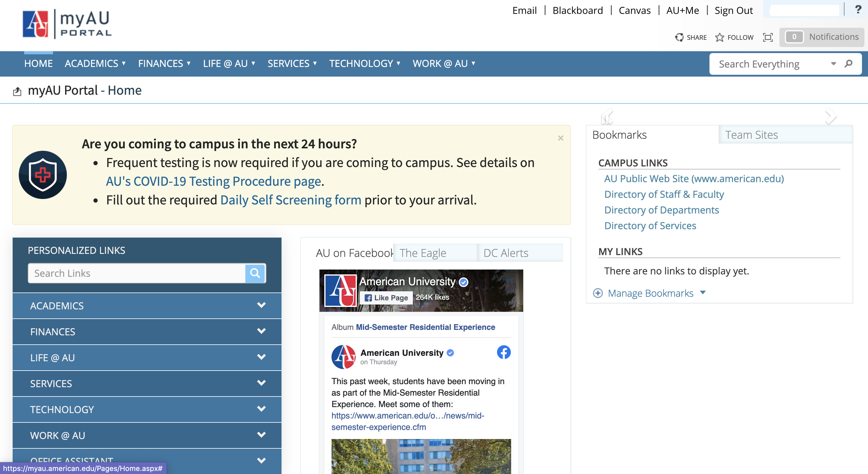Open AU's COVID-19 Testing Procedure page link
This screenshot has height=474, width=868.
point(214,182)
